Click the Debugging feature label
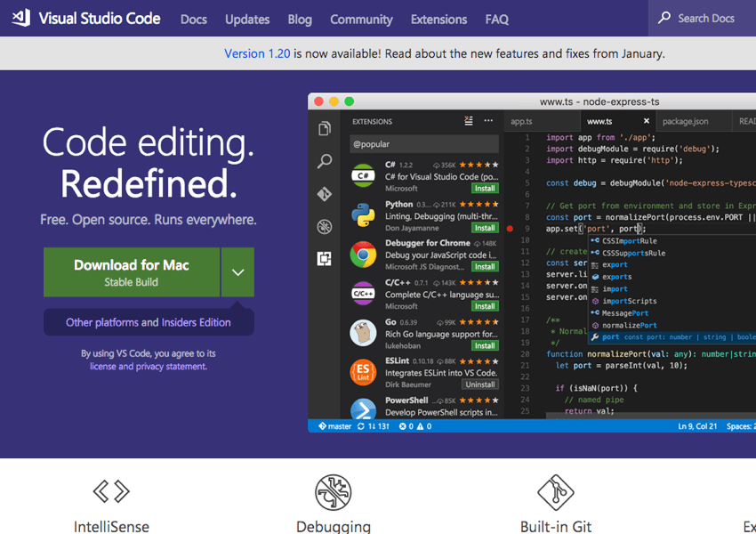Screen dimensions: 756x534 pyautogui.click(x=334, y=526)
